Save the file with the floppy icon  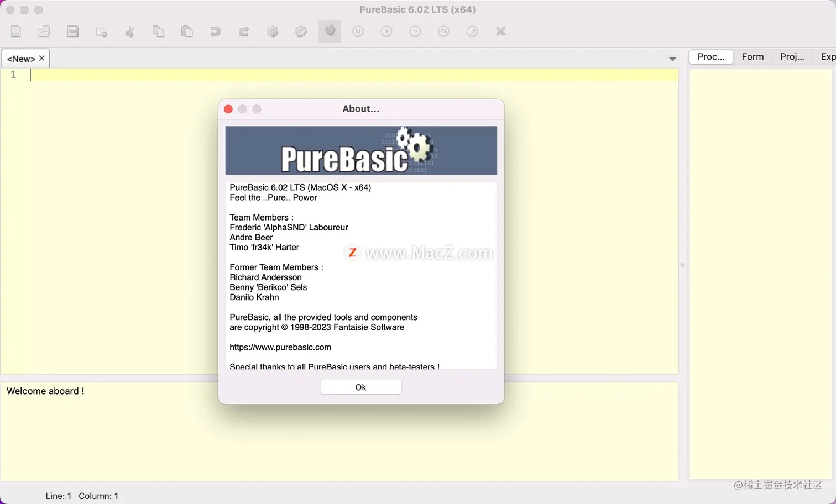72,32
